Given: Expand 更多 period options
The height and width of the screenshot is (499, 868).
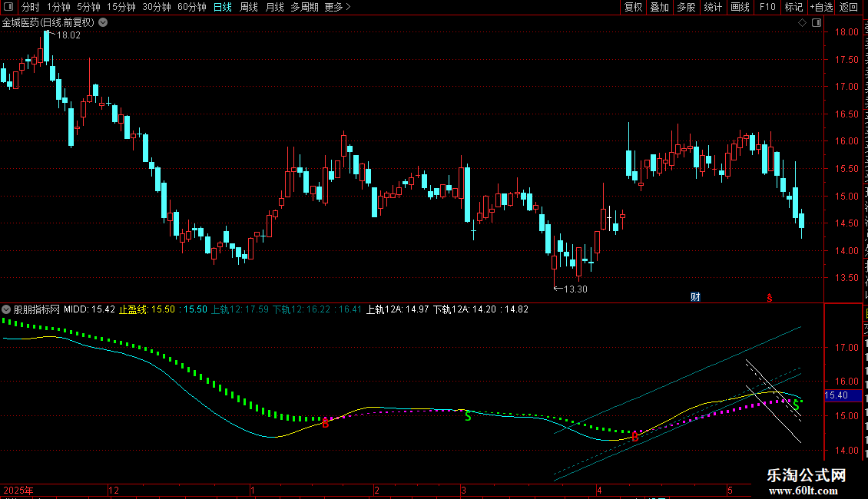Looking at the screenshot, I should click(338, 7).
